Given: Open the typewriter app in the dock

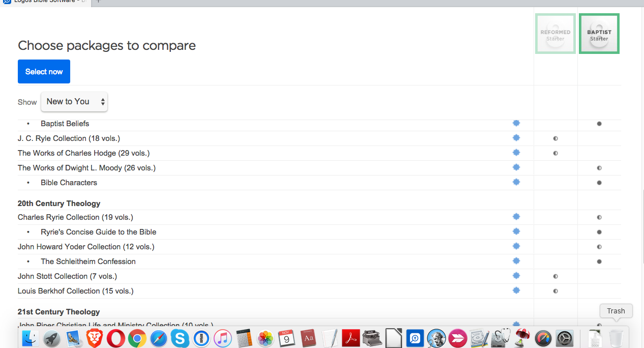Looking at the screenshot, I should click(372, 338).
